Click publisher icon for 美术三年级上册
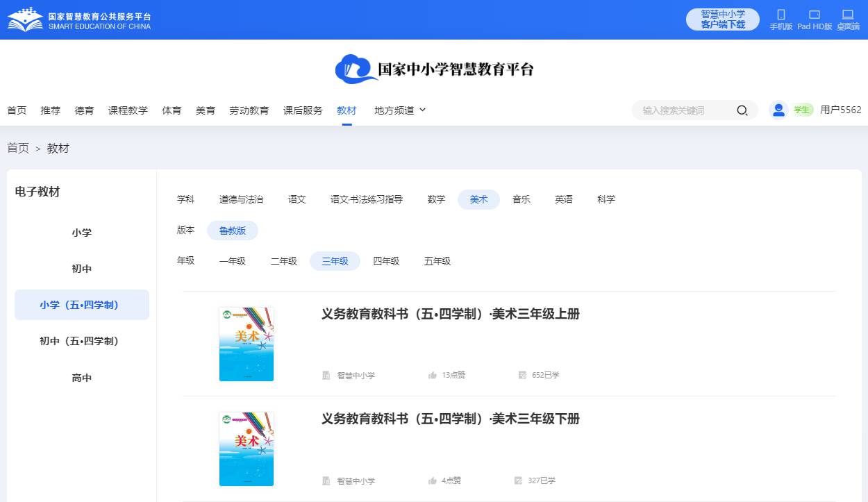 coord(326,376)
